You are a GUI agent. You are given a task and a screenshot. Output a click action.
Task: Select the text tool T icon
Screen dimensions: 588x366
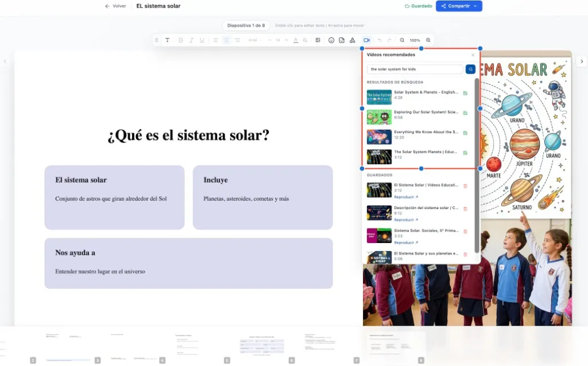tap(167, 40)
